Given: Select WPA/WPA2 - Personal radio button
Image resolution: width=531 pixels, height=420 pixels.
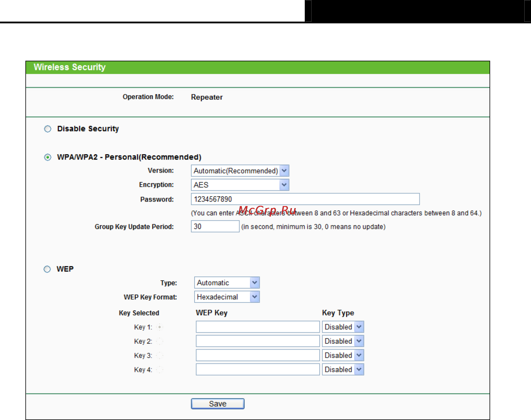Looking at the screenshot, I should pyautogui.click(x=48, y=157).
